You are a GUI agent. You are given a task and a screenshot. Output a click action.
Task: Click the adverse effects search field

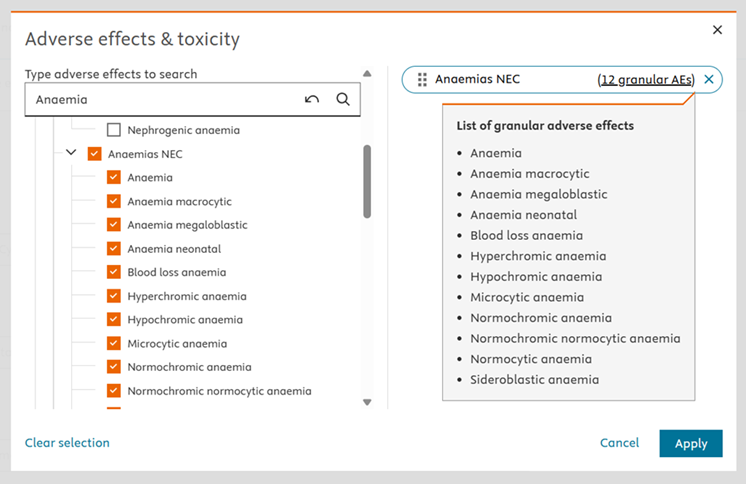[160, 100]
